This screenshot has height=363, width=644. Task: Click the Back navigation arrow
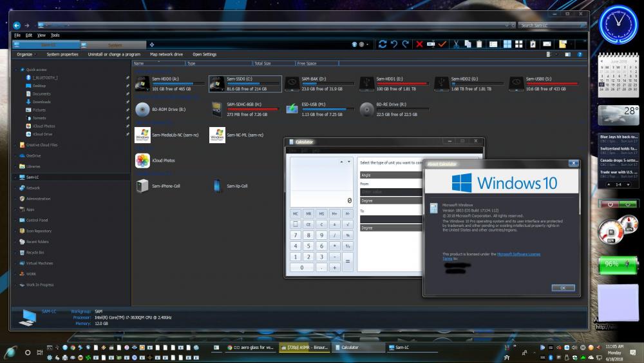click(x=17, y=25)
